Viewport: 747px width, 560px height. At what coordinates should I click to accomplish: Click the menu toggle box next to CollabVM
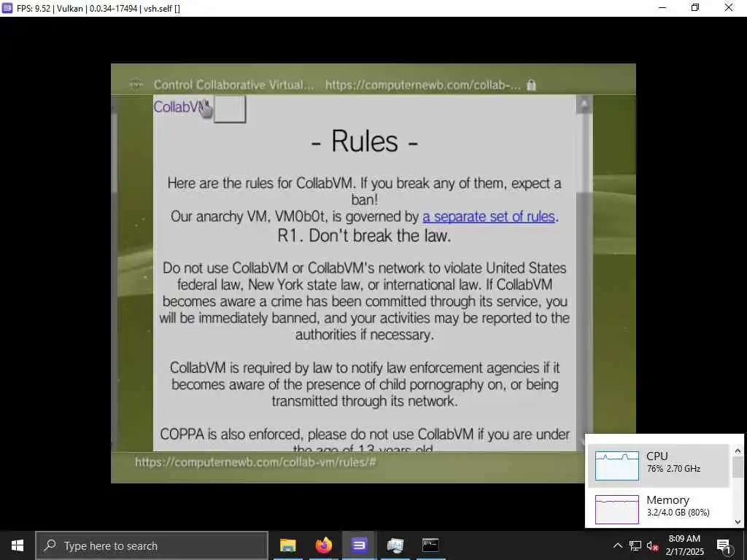[230, 109]
